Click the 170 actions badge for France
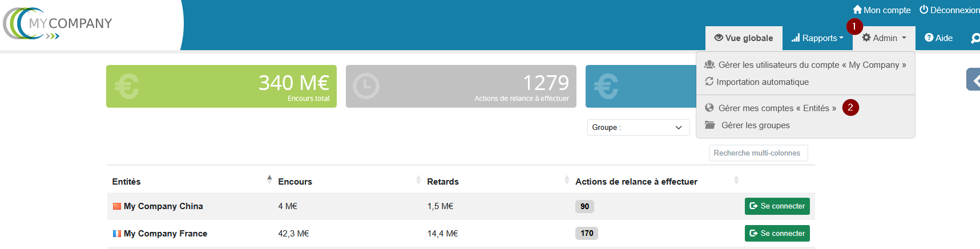The image size is (980, 249). 587,233
